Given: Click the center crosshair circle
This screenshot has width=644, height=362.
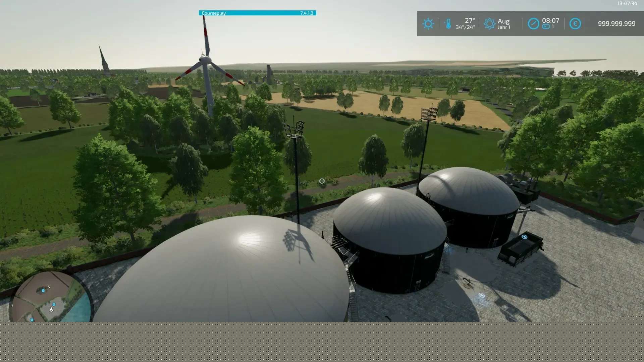Looking at the screenshot, I should click(x=322, y=181).
